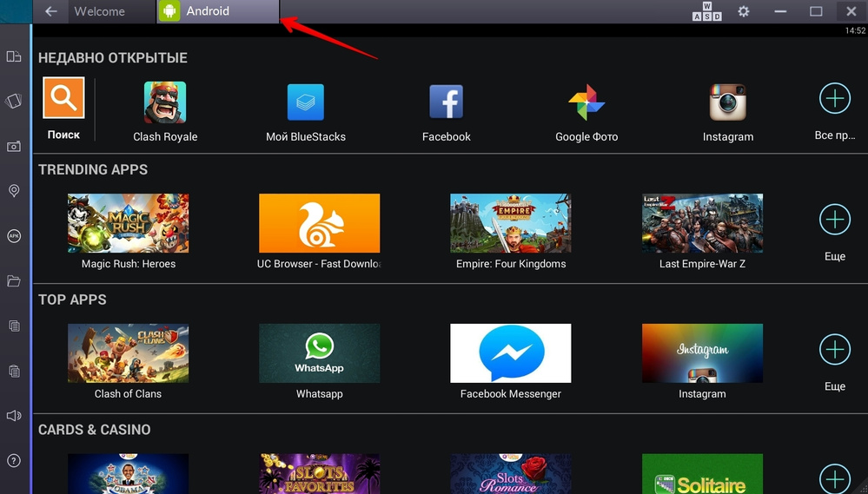868x494 pixels.
Task: Toggle the volume speaker sidebar icon
Action: [14, 416]
